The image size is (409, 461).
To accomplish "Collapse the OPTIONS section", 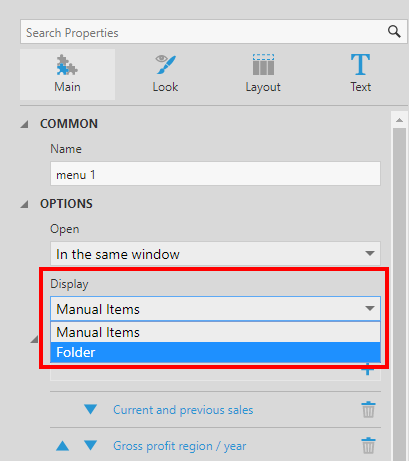I will 24,204.
